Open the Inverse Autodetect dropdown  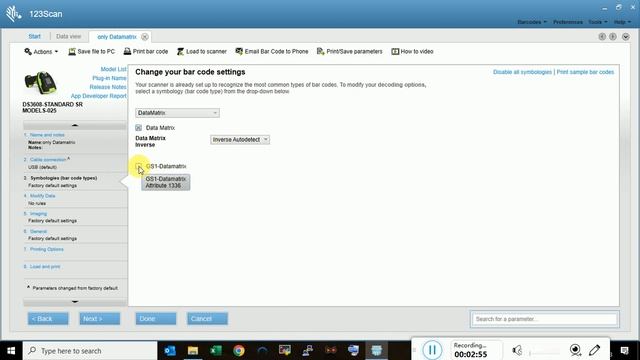tap(240, 140)
